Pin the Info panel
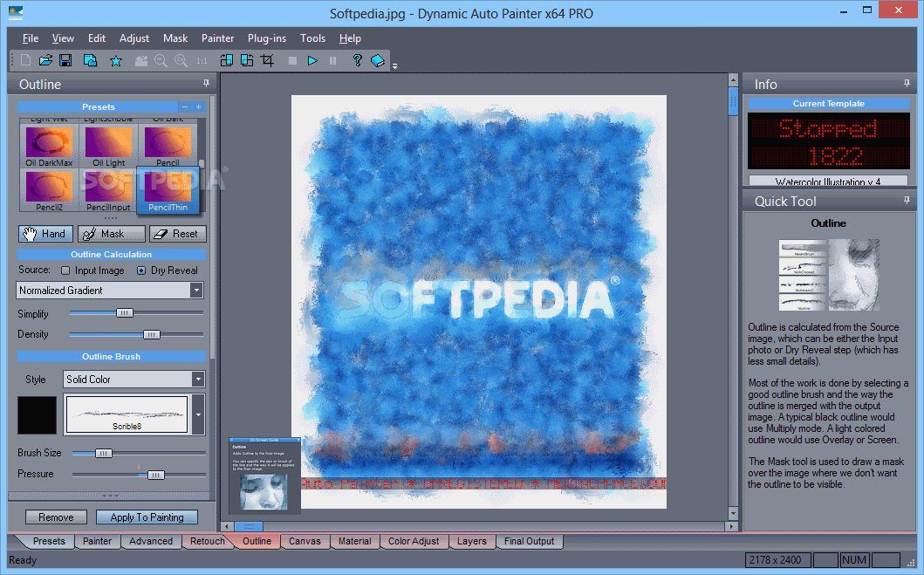Viewport: 924px width, 575px height. pos(907,84)
